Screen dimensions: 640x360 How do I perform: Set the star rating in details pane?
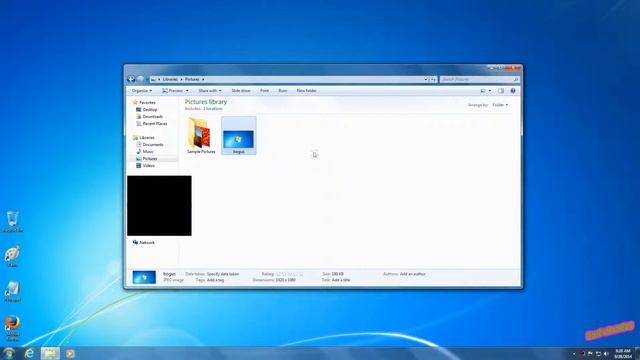pos(290,274)
